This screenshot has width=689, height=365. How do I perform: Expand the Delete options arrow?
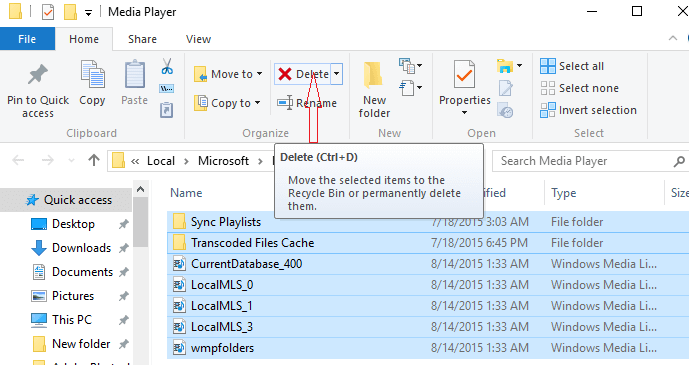(337, 74)
